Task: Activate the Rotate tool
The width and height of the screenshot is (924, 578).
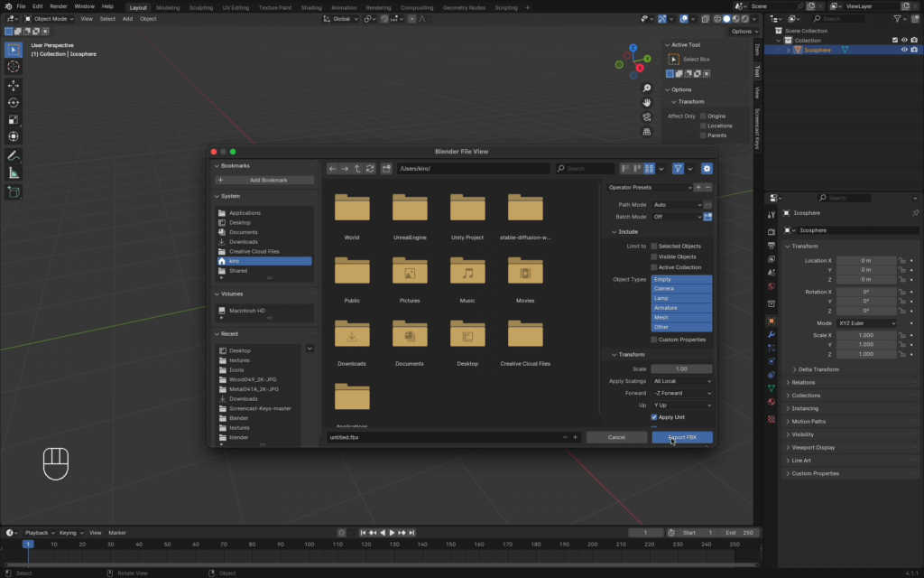Action: 13,103
